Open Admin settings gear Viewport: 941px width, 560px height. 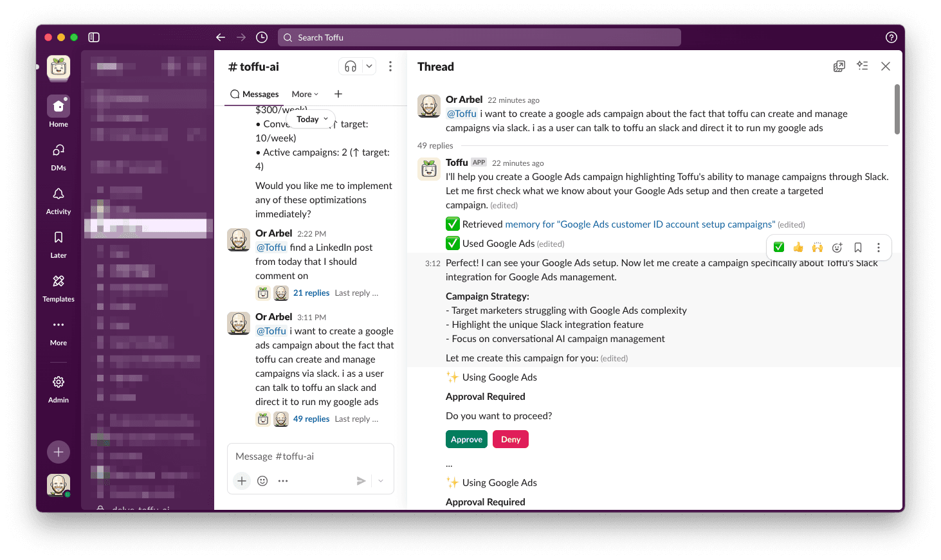pos(59,388)
